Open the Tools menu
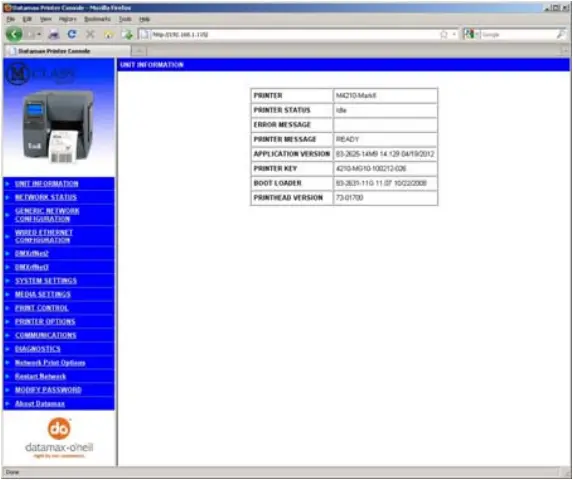Viewport: 573px width, 480px height. pos(125,19)
